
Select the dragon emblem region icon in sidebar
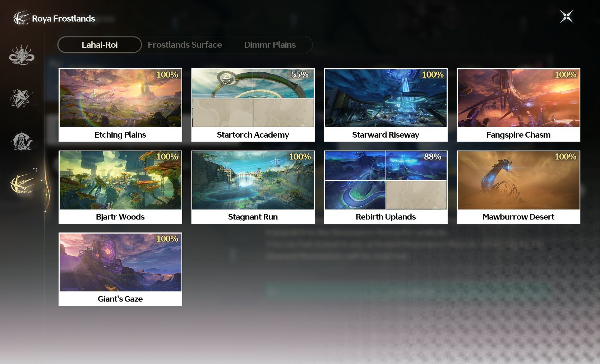(x=22, y=55)
